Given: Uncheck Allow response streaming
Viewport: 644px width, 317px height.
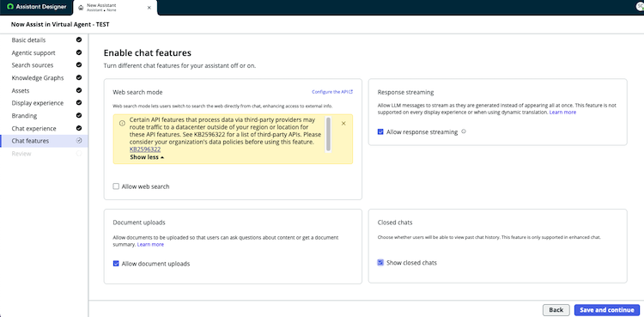Looking at the screenshot, I should (x=380, y=132).
